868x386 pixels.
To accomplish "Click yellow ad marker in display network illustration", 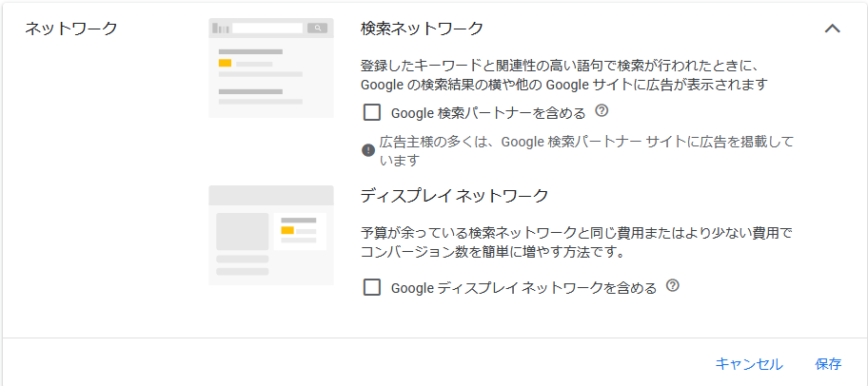I will (286, 229).
